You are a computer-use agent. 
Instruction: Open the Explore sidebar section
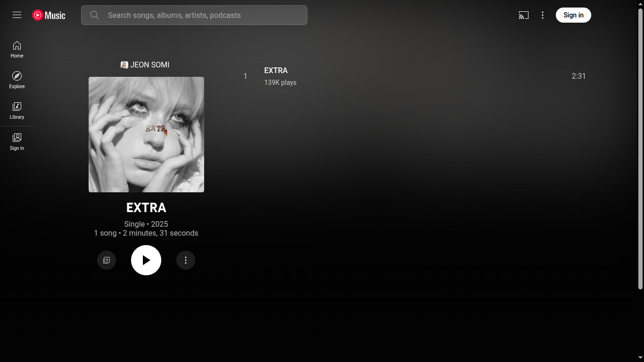pyautogui.click(x=17, y=80)
